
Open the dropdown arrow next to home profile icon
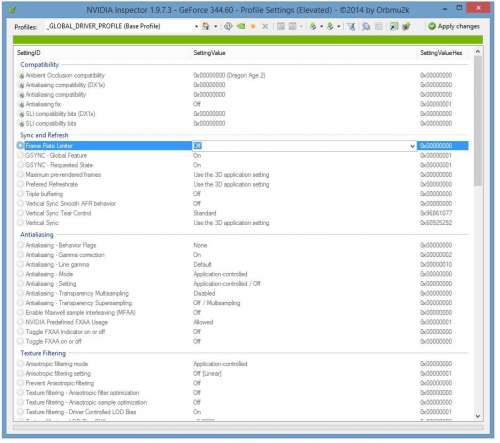pos(216,26)
